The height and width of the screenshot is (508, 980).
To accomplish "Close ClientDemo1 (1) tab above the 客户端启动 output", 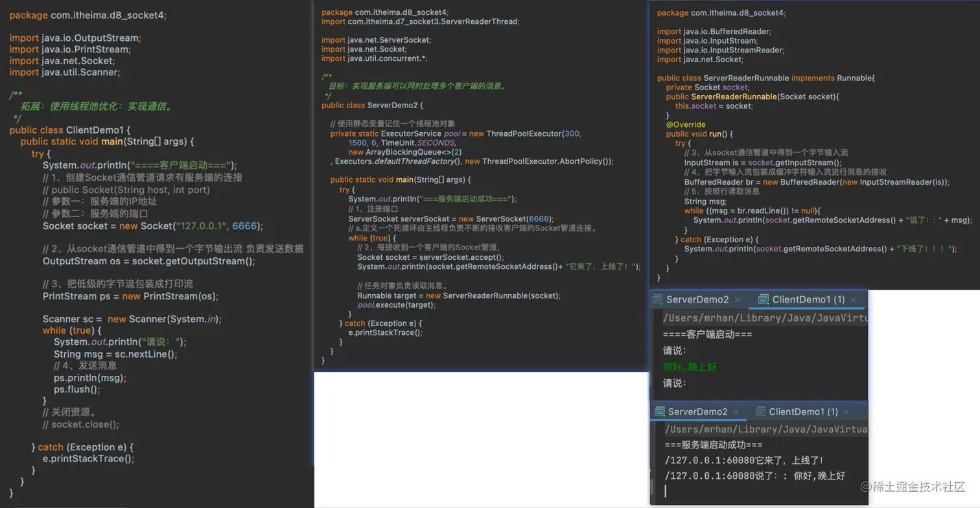I will (854, 300).
